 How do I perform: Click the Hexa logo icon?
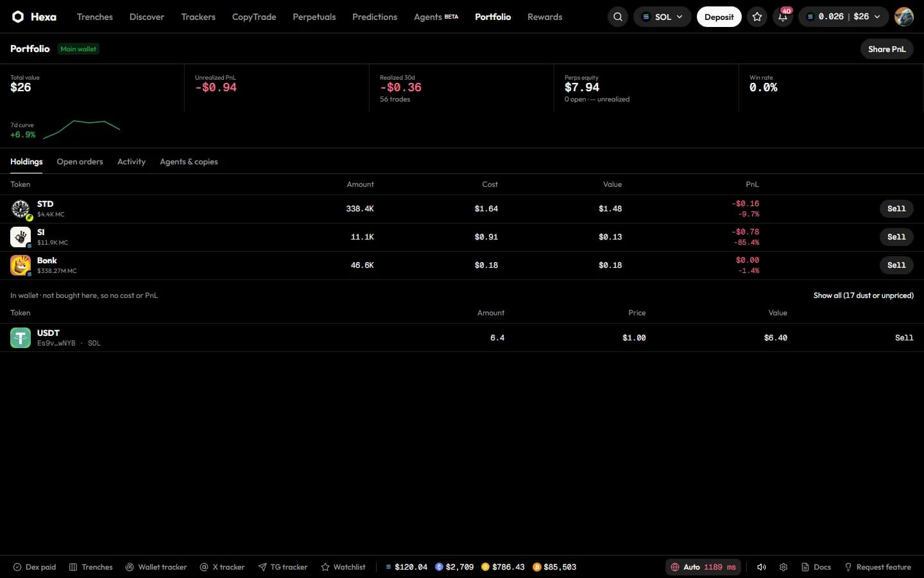click(x=18, y=17)
